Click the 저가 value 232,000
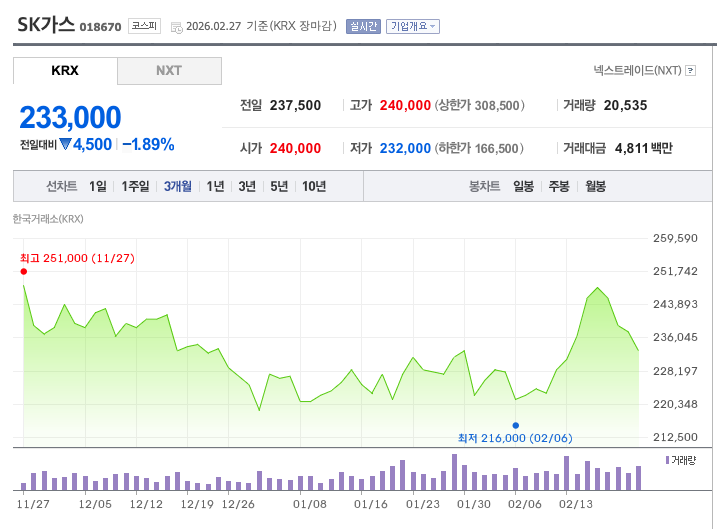The width and height of the screenshot is (717, 529). coord(405,148)
